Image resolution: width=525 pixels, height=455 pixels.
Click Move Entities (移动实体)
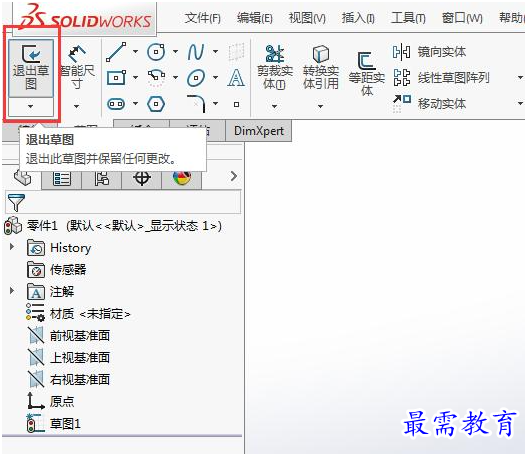(x=429, y=103)
